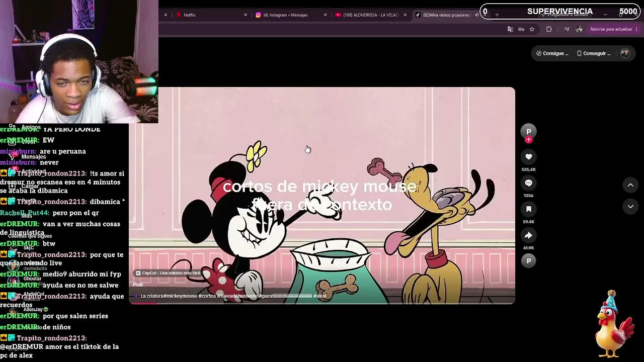Bookmark this page with the star icon
644x362 pixels.
tap(532, 29)
